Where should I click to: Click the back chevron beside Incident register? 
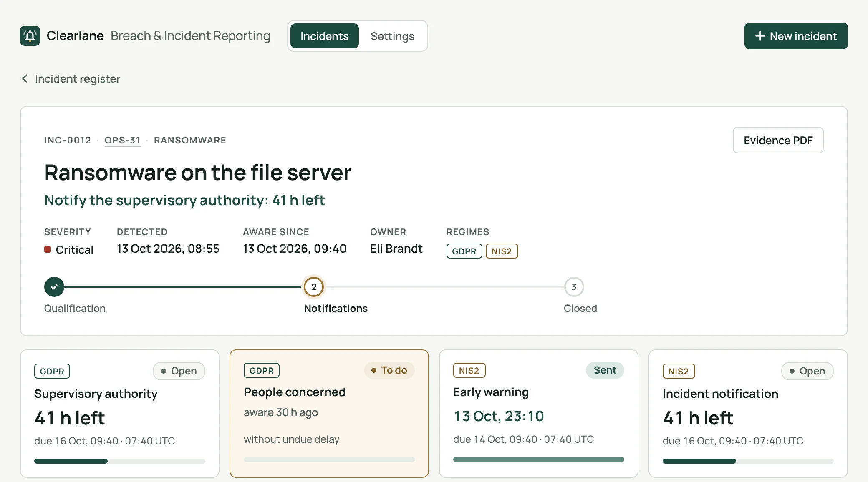tap(25, 78)
